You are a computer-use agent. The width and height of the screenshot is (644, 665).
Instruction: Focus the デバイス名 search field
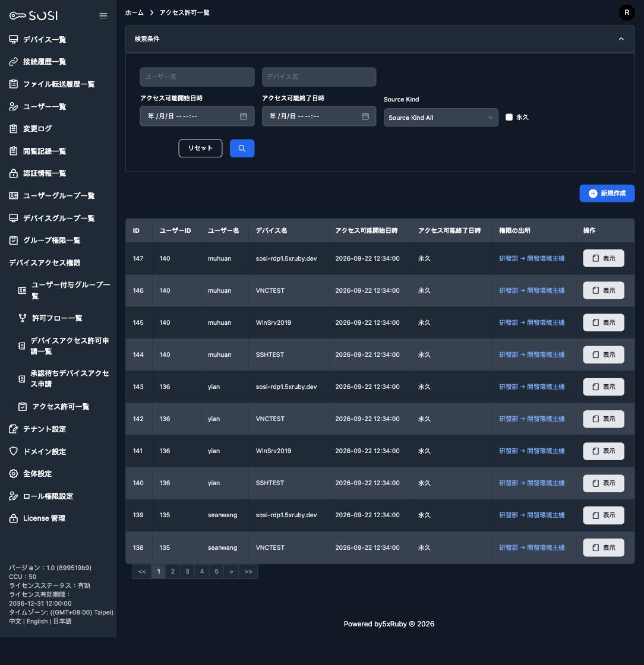pos(319,77)
